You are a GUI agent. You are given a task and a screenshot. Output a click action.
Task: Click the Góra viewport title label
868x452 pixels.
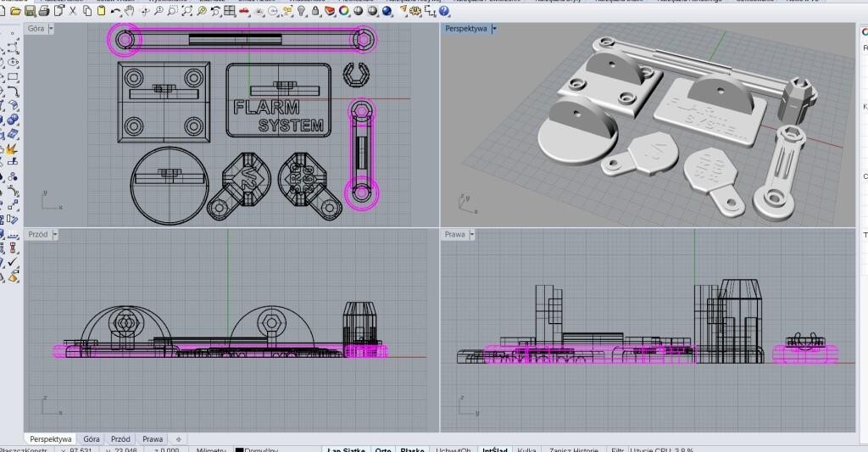tap(36, 29)
